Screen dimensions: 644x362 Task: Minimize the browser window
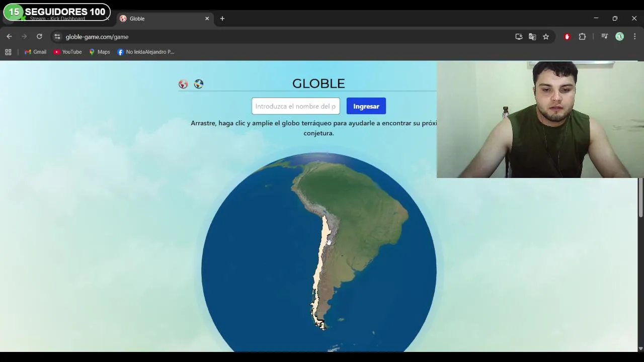(596, 18)
